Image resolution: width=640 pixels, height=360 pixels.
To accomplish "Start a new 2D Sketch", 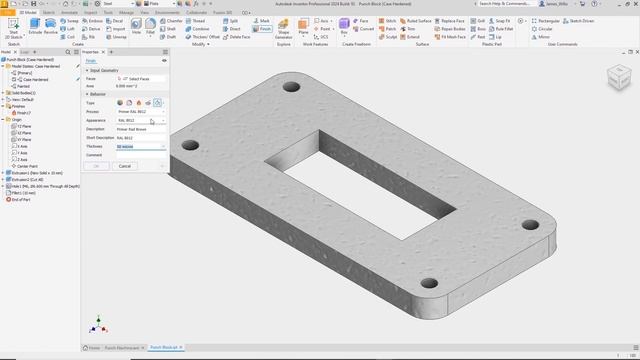I will click(x=13, y=29).
